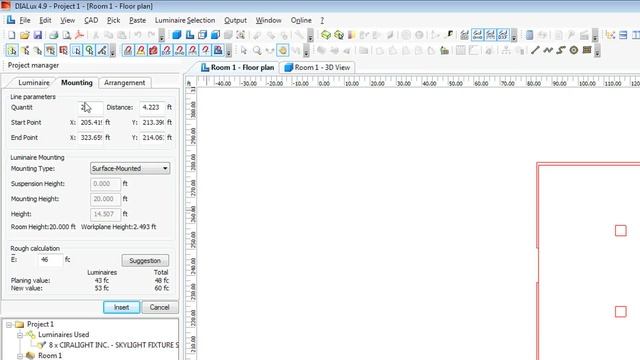Click the green building icon in second toolbar
Viewport: 640px width, 360px height.
pos(444,51)
